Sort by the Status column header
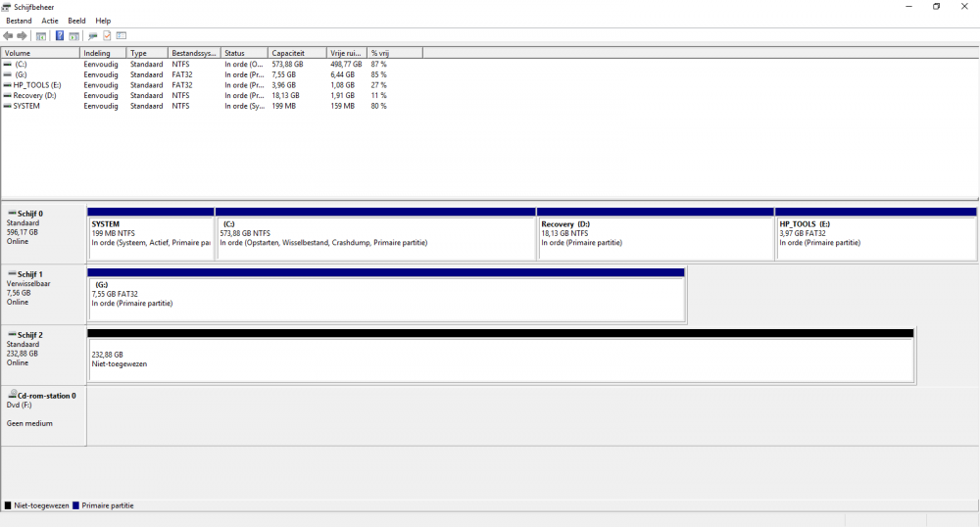980x527 pixels. [244, 53]
